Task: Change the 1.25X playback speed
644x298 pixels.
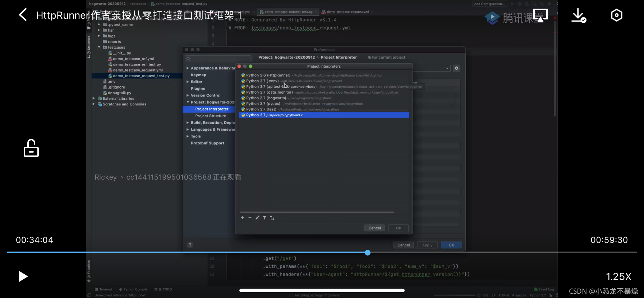Action: tap(618, 276)
